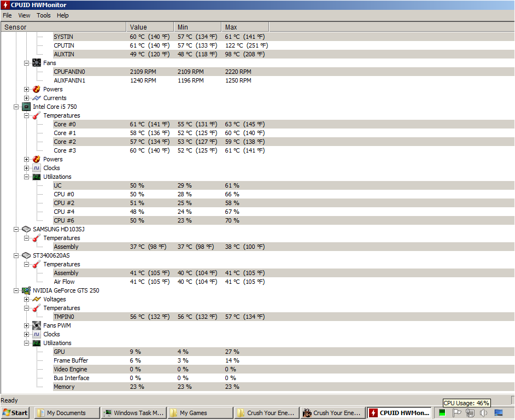Select the TMPIN0 sensor row
515x420 pixels.
(x=284, y=317)
